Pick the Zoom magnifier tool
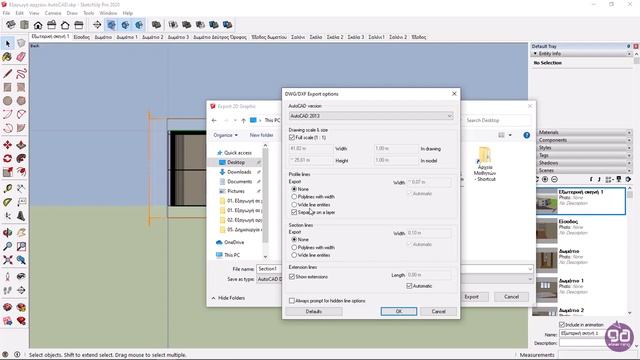This screenshot has width=640, height=360. 7,246
